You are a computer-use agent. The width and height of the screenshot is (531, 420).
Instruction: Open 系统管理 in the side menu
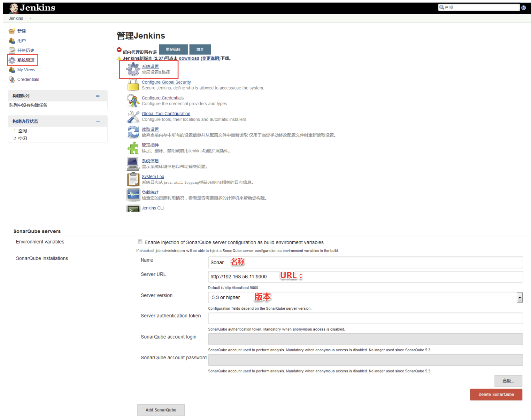26,60
